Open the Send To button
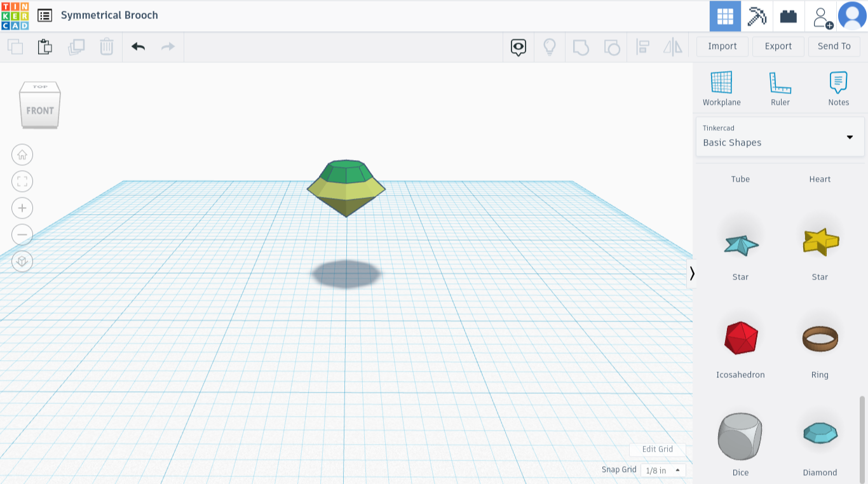The height and width of the screenshot is (484, 868). point(834,46)
